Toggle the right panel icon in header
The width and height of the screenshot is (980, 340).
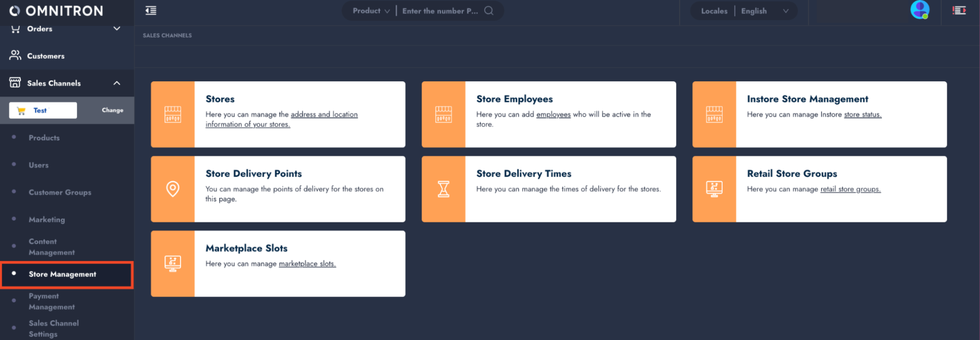[x=959, y=11]
